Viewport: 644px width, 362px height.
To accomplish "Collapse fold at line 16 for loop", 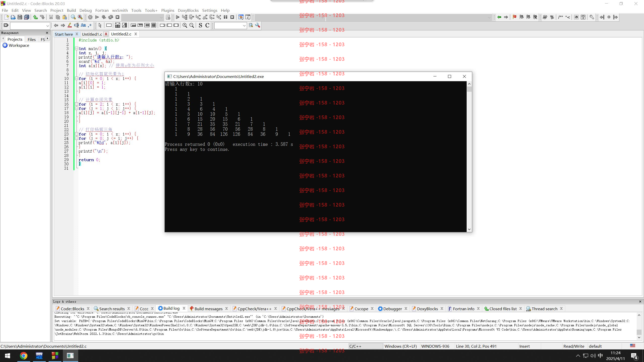I will pyautogui.click(x=76, y=104).
